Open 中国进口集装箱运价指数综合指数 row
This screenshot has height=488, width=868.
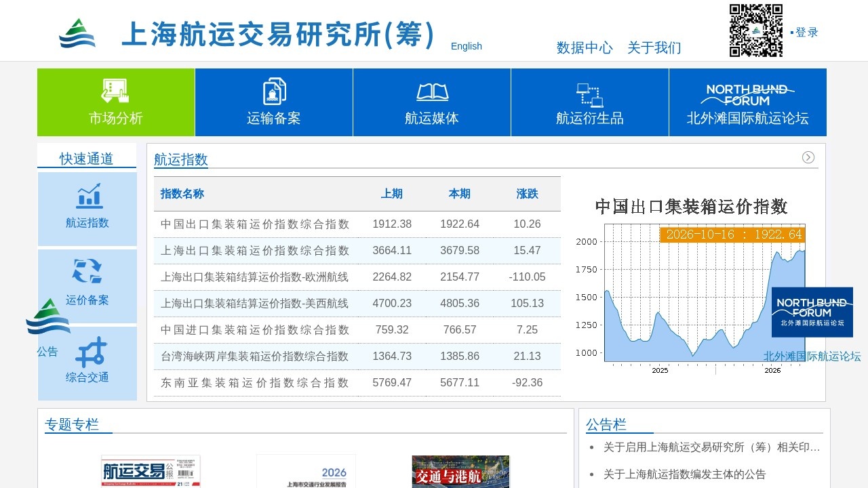click(x=357, y=330)
